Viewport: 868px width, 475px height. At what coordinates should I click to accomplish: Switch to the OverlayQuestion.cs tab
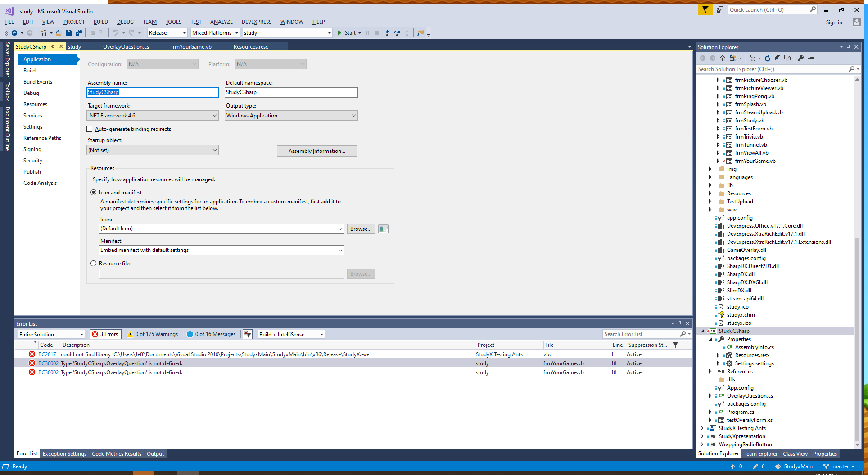click(x=126, y=47)
